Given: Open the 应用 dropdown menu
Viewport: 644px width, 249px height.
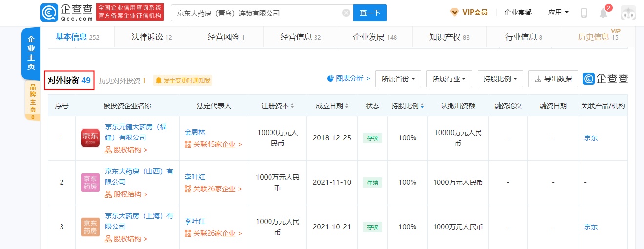Looking at the screenshot, I should 558,13.
